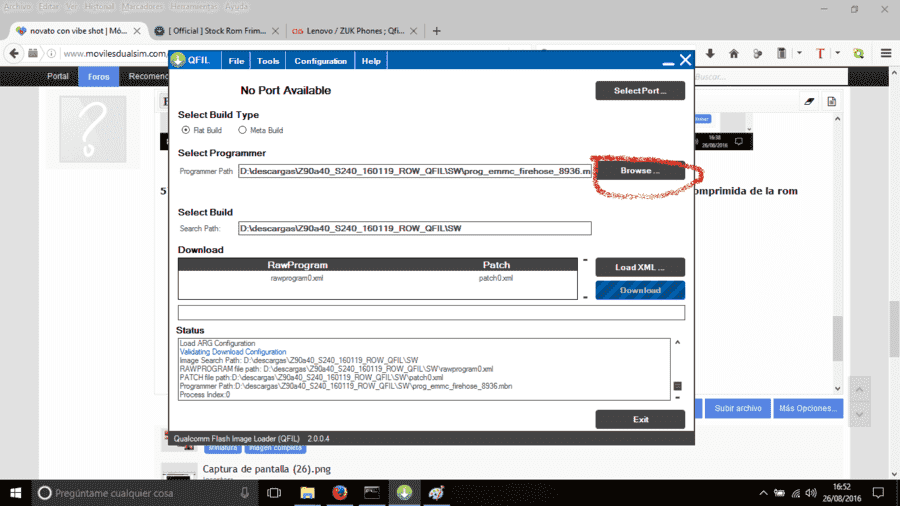The width and height of the screenshot is (900, 506).
Task: Select rawprogram0.xml entry in table
Action: tap(297, 278)
